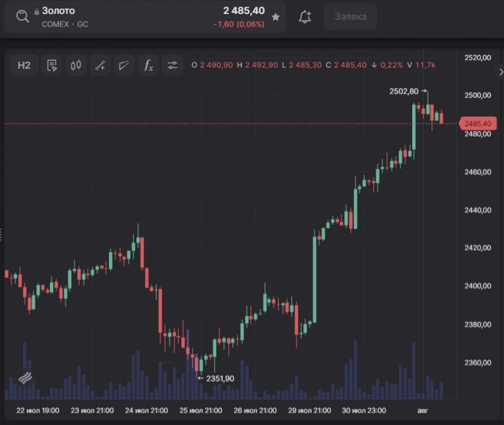Click the 2520,00 price axis label
The width and height of the screenshot is (504, 425).
[477, 58]
